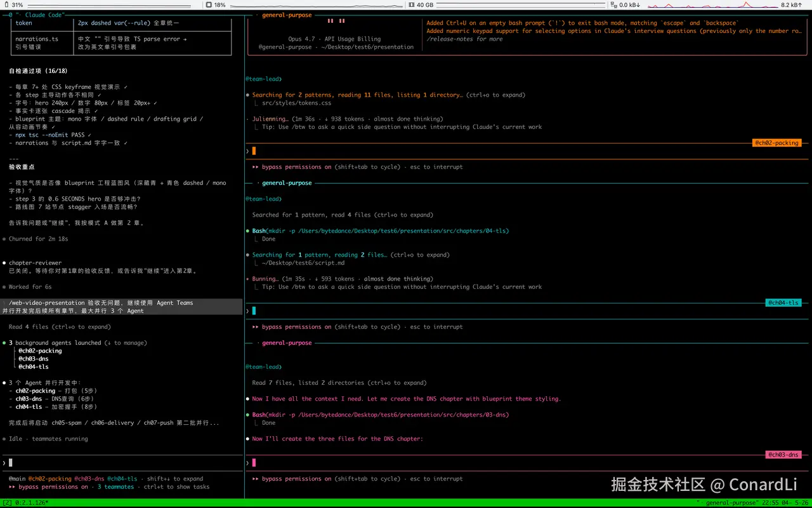Screen dimensions: 812x508
Task: Click the "Worked for 6s" line
Action: click(30, 287)
